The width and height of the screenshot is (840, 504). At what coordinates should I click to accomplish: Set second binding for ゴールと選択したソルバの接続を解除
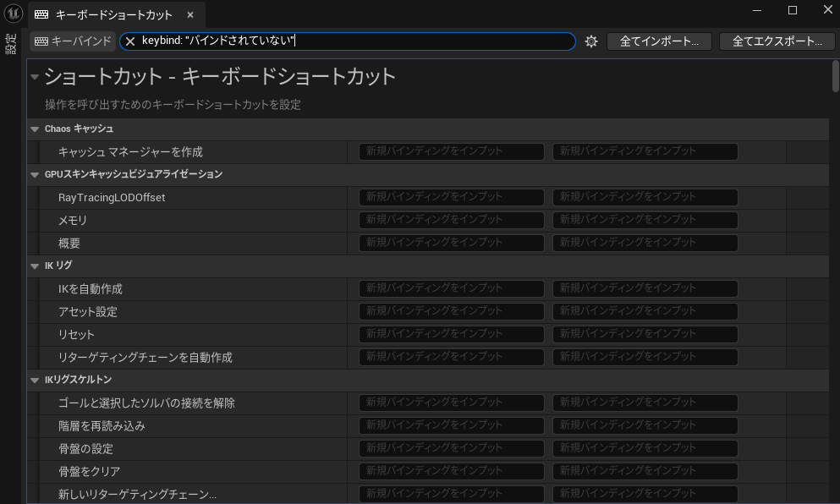pos(645,403)
